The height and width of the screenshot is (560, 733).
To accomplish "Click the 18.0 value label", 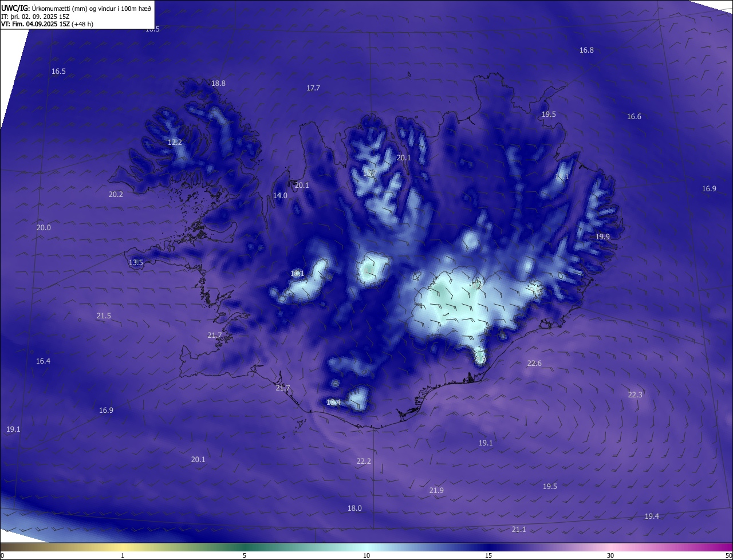I will click(354, 508).
